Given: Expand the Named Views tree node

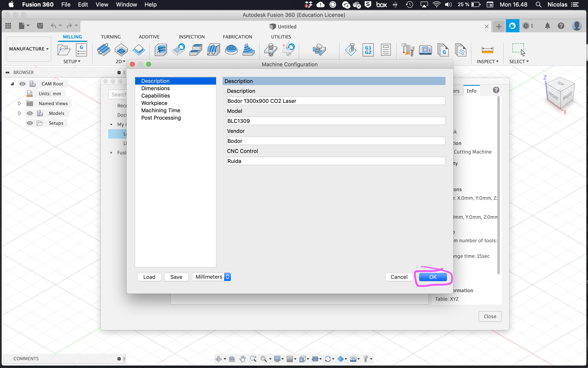Looking at the screenshot, I should 19,103.
